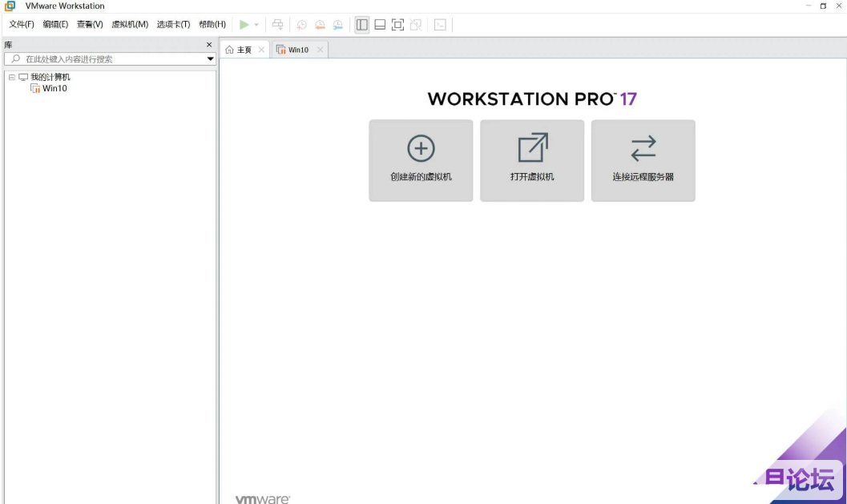Click 连接远程服务器 button
The image size is (847, 504).
643,160
